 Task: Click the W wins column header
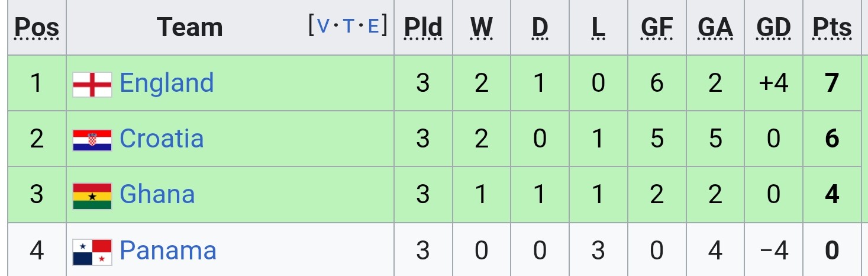tap(482, 28)
